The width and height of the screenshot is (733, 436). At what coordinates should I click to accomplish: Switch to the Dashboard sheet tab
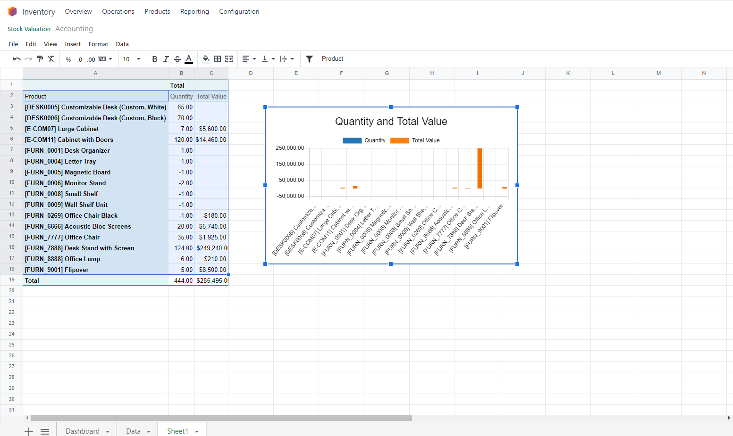82,431
